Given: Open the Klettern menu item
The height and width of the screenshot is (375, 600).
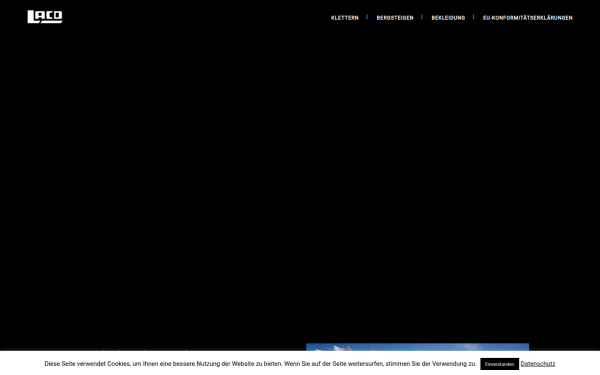Looking at the screenshot, I should coord(345,18).
